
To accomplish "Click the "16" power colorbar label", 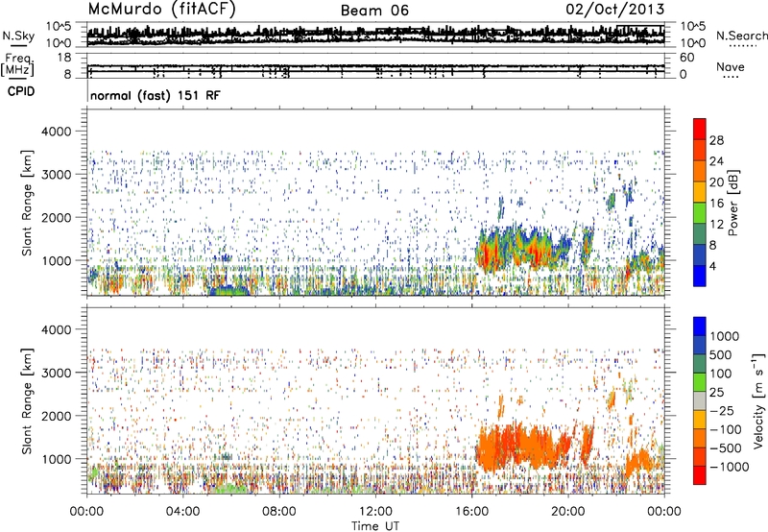I will pos(716,204).
